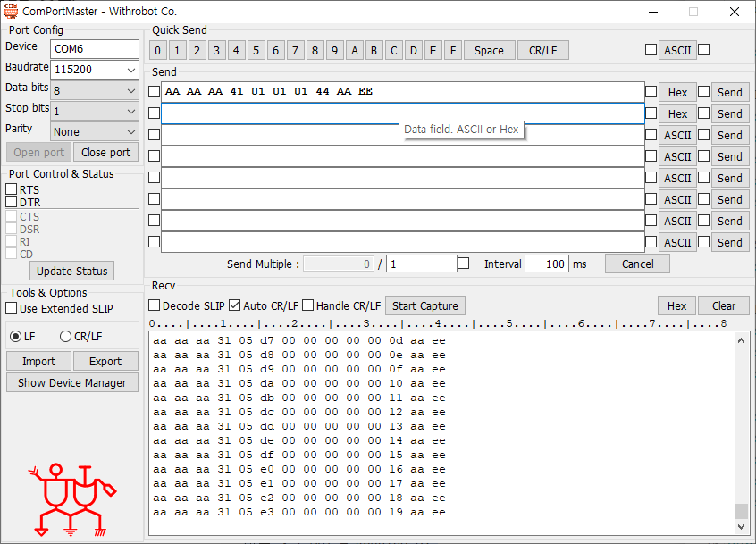
Task: Enable the DTR checkbox
Action: coord(12,201)
